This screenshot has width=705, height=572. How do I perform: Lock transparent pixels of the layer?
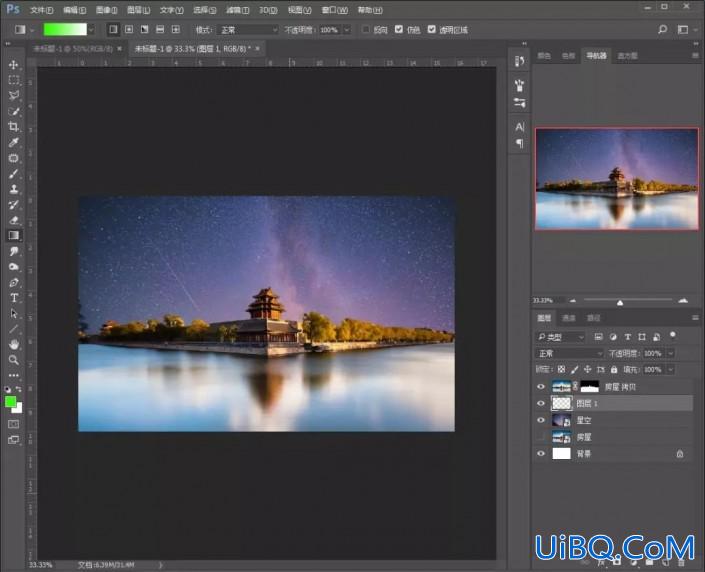tap(562, 370)
